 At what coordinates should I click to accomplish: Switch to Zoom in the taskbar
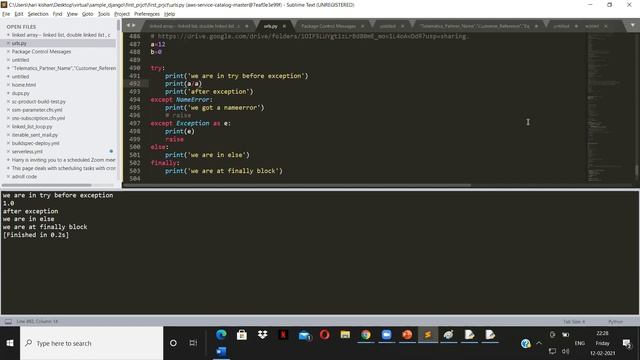coord(387,335)
